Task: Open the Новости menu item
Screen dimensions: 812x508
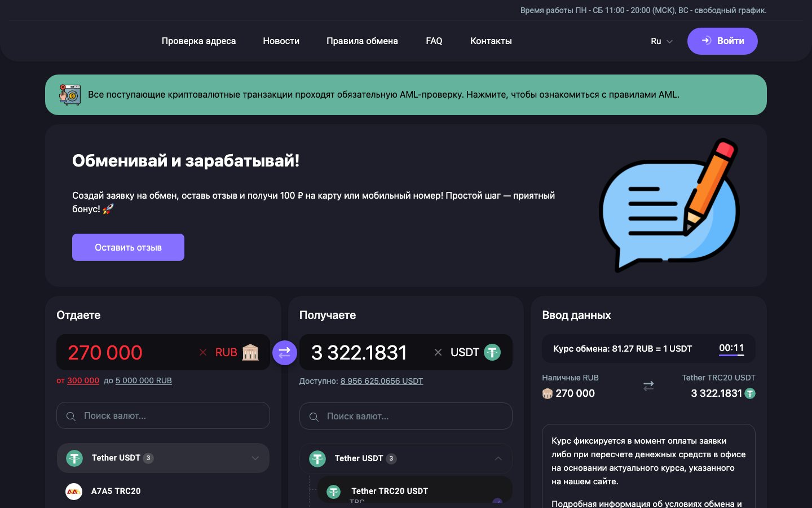Action: tap(281, 41)
